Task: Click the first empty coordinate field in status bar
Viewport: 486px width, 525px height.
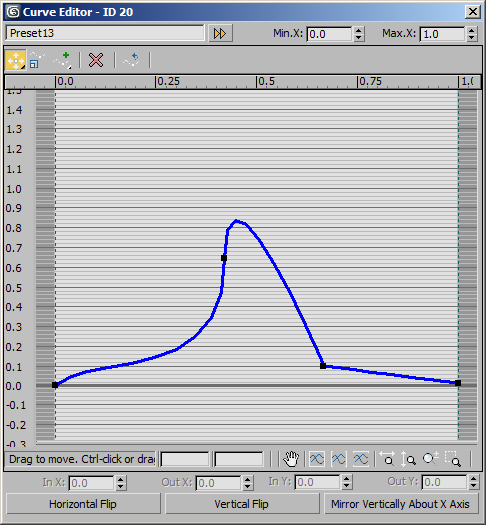Action: click(x=185, y=459)
